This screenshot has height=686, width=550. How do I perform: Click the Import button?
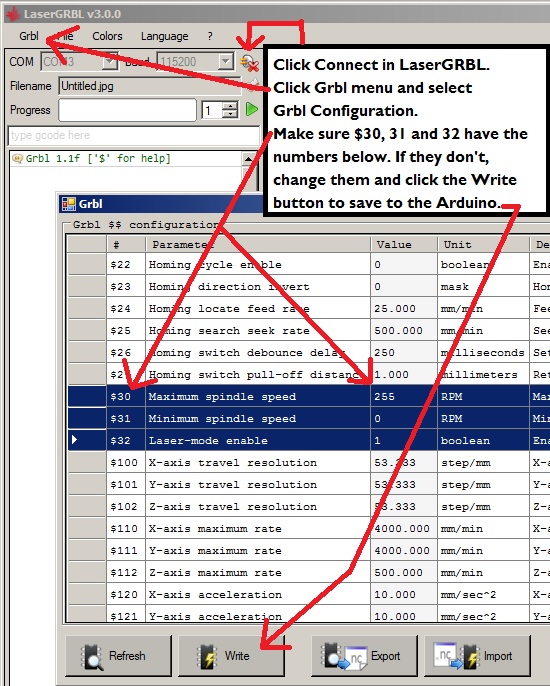(477, 656)
